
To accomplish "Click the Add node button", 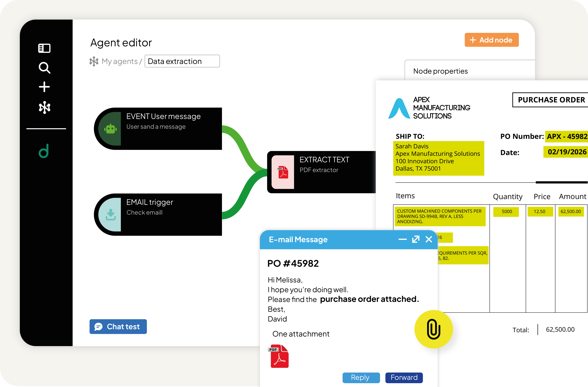I will (x=491, y=40).
